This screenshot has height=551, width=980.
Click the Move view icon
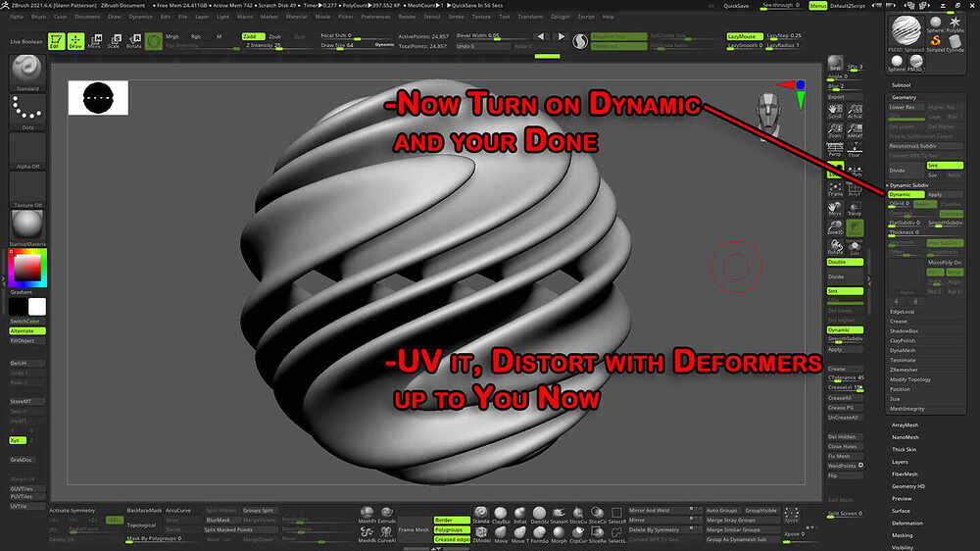tap(835, 208)
